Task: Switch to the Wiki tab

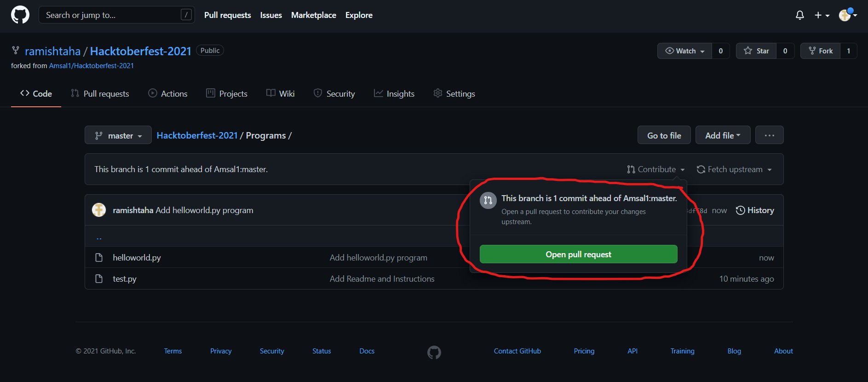Action: pos(281,93)
